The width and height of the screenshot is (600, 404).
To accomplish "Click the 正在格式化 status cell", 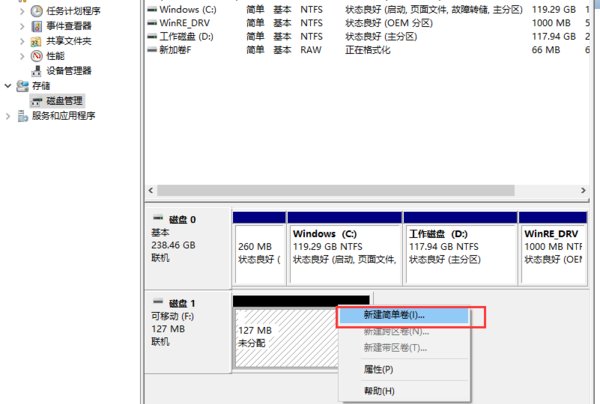I will coord(368,50).
